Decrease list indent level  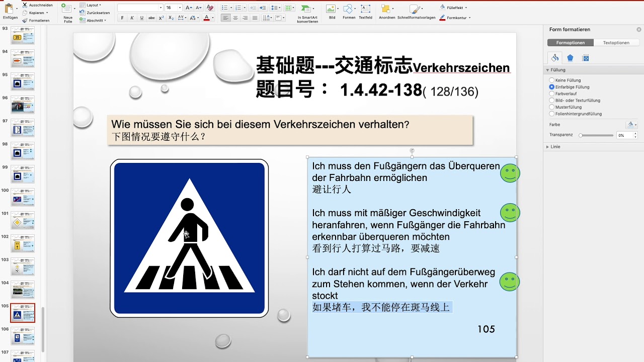click(x=253, y=8)
